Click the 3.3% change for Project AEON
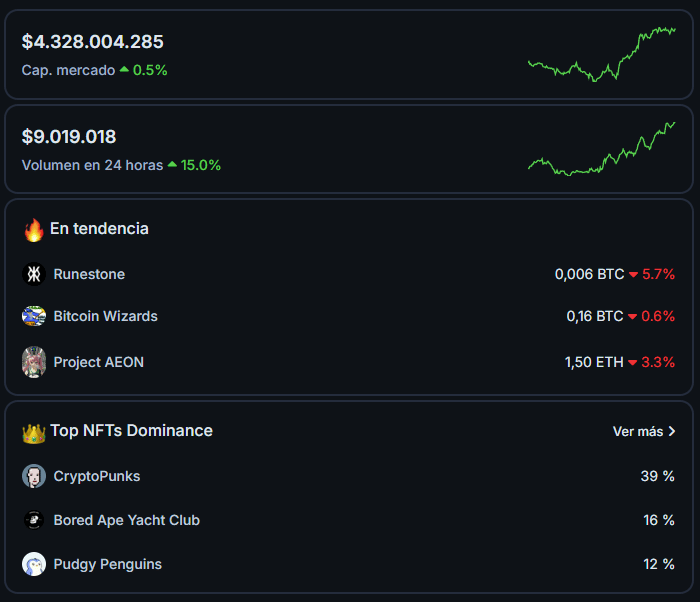The width and height of the screenshot is (700, 602). (658, 362)
